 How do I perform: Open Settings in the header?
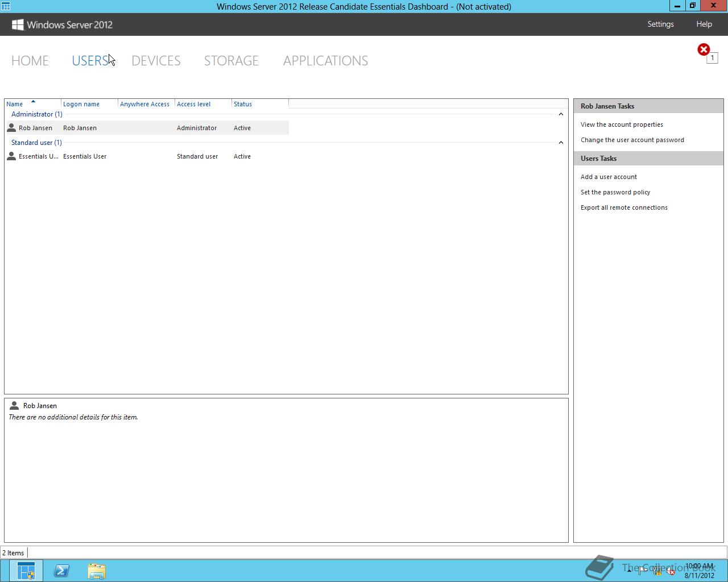pos(660,24)
